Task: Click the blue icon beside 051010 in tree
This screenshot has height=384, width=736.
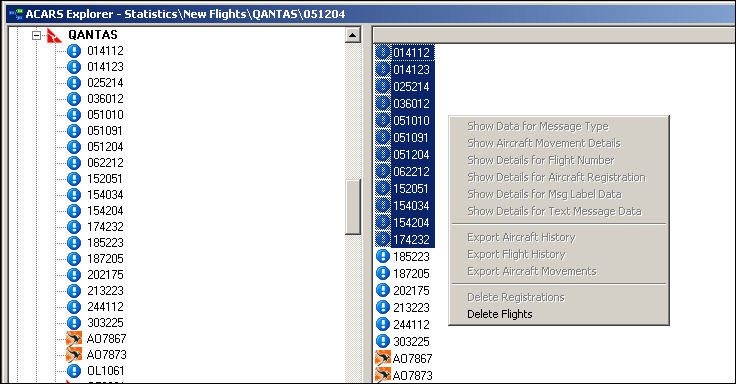Action: tap(74, 115)
